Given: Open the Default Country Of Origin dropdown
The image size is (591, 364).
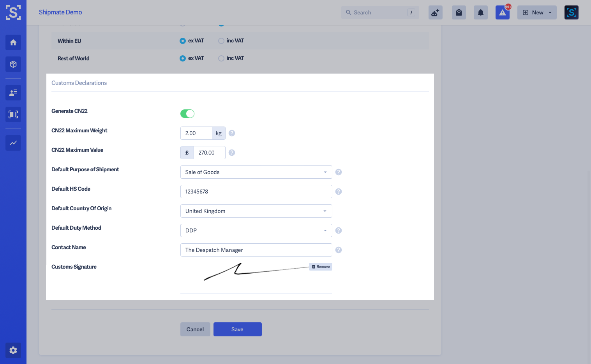Looking at the screenshot, I should tap(256, 211).
